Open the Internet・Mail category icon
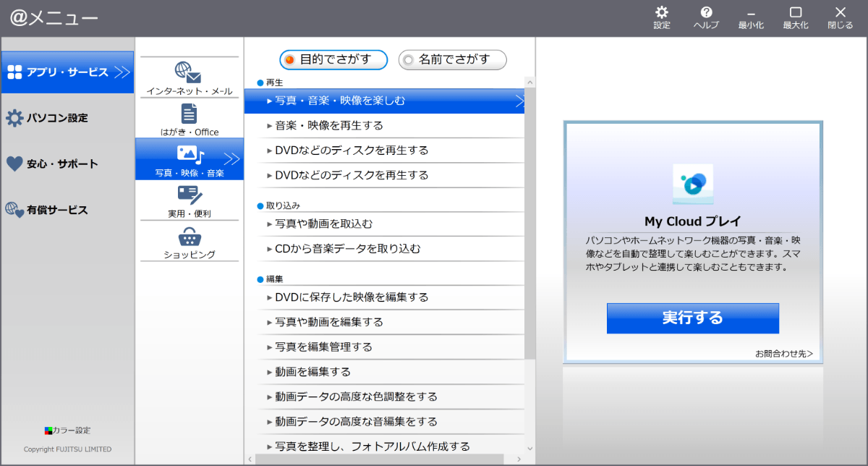The height and width of the screenshot is (466, 868). (x=188, y=72)
